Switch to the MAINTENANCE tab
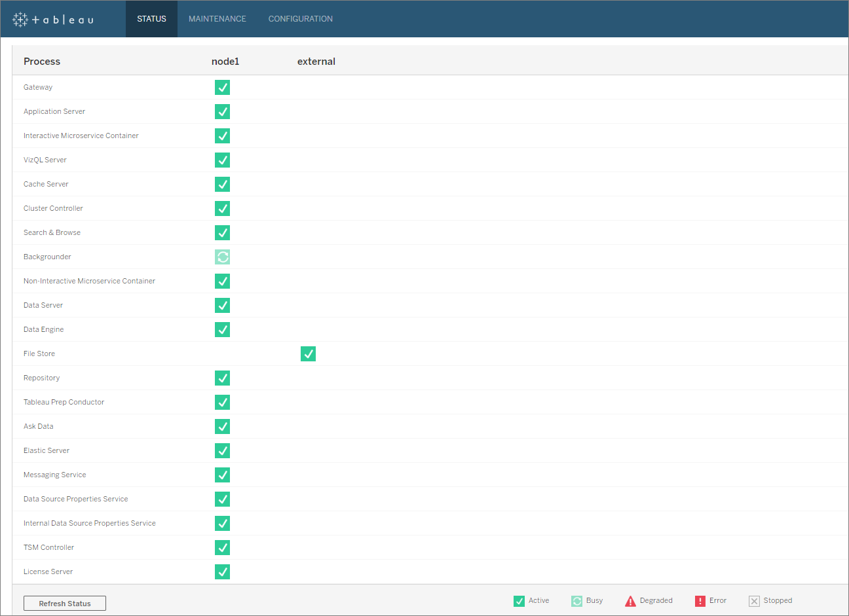Viewport: 849px width, 616px height. tap(217, 18)
